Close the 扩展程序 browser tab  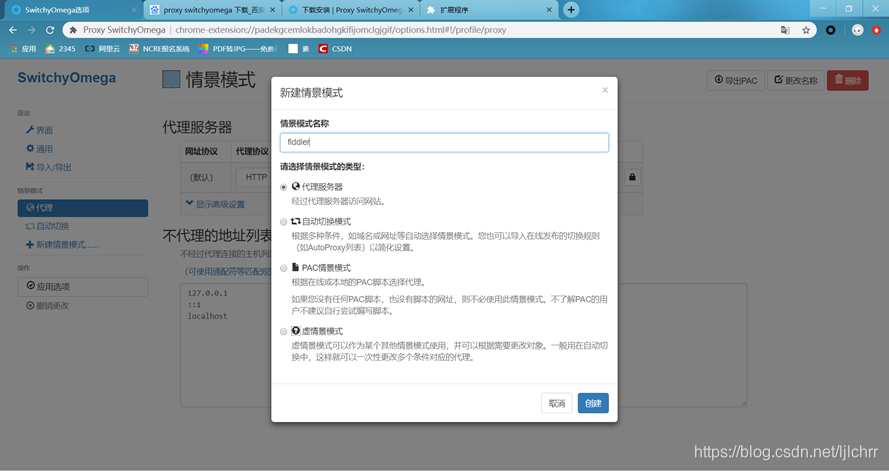[549, 10]
